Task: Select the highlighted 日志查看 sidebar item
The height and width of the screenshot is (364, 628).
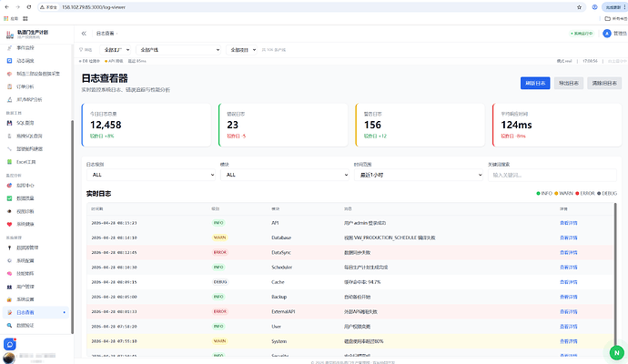Action: pos(36,312)
